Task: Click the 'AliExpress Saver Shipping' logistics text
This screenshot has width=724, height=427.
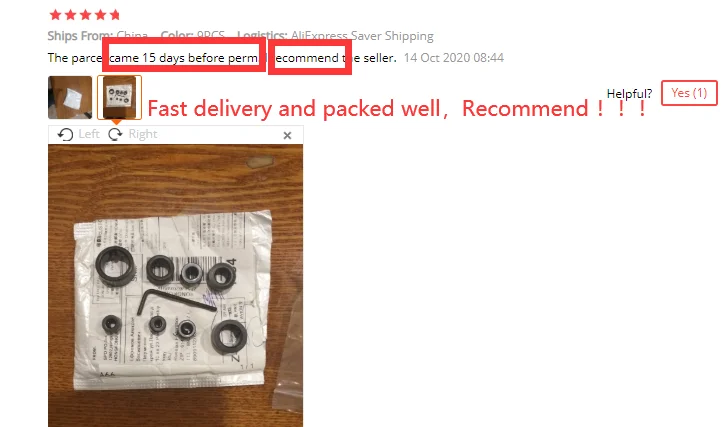Action: click(x=362, y=36)
